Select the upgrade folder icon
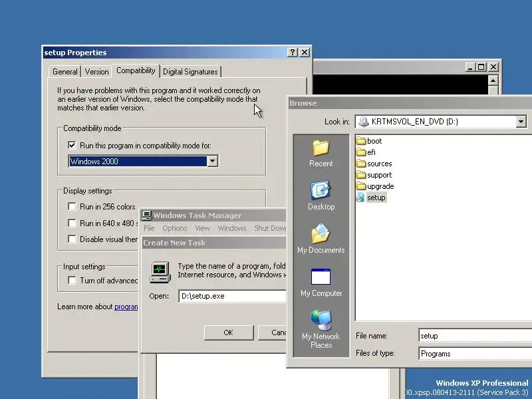Viewport: 532px width, 399px height. click(x=361, y=186)
